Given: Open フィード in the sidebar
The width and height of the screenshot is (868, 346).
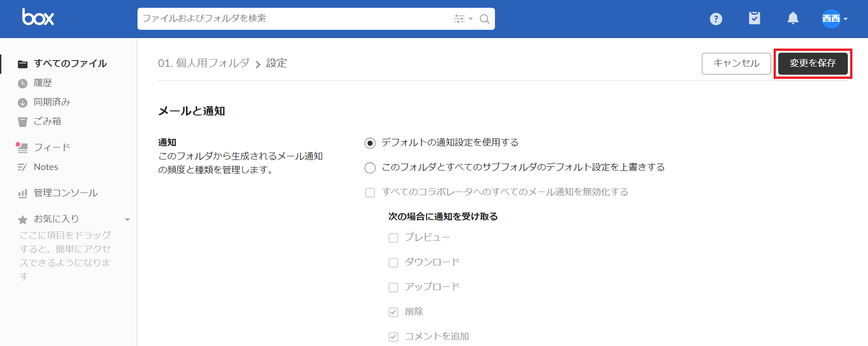Looking at the screenshot, I should (52, 147).
